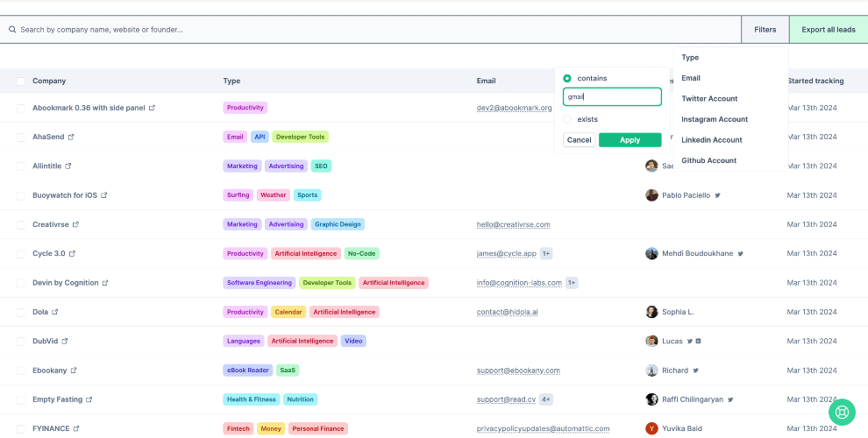Click Export all leads button
868x438 pixels.
coord(829,29)
